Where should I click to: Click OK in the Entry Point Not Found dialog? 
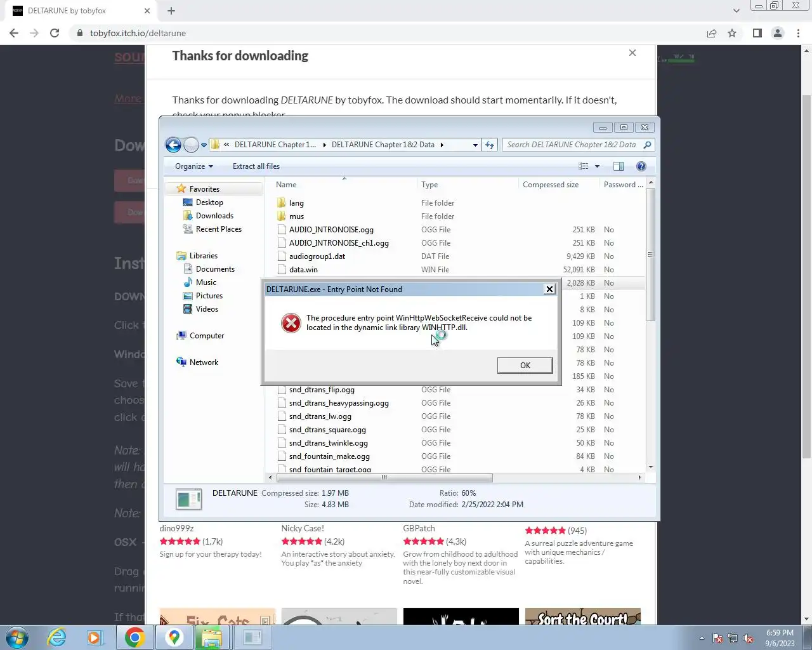(525, 366)
